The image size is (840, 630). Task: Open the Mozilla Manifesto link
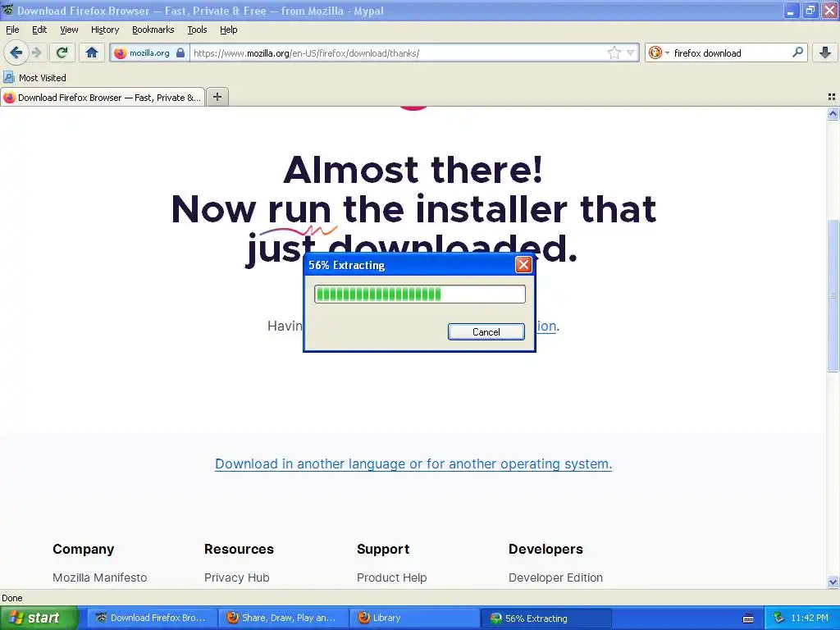coord(99,577)
